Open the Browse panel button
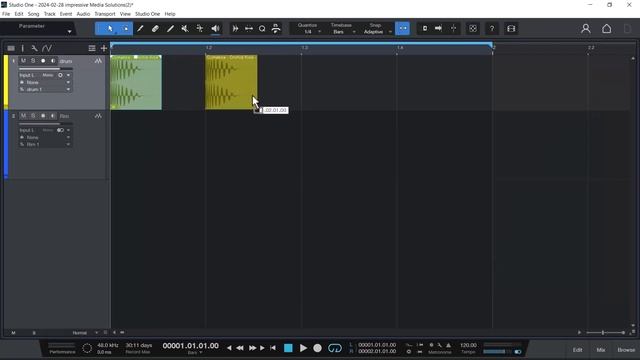640x360 pixels. [x=626, y=350]
